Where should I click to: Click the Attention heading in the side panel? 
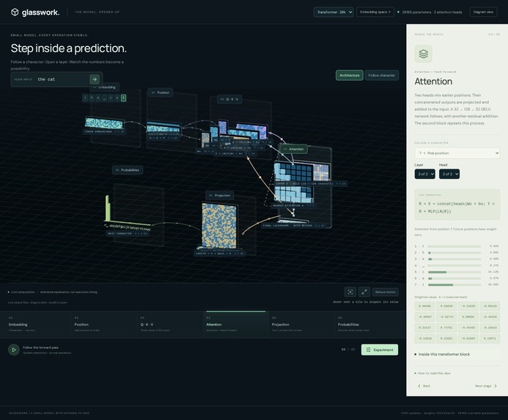pyautogui.click(x=433, y=81)
